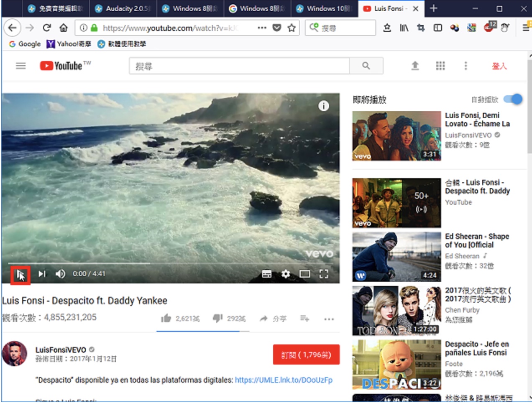Screen dimensions: 532x403
Task: Reload the current page
Action: coord(46,28)
